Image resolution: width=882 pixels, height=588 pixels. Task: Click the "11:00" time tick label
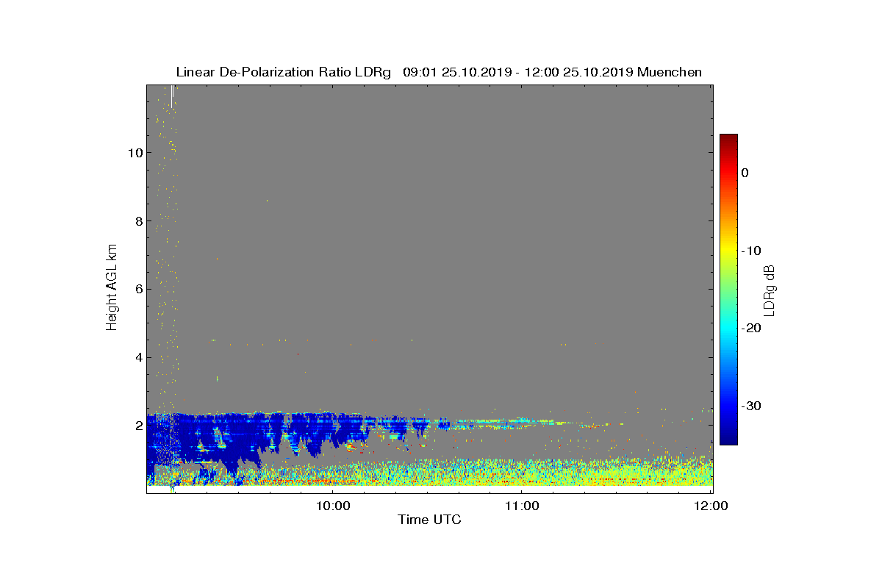click(521, 506)
